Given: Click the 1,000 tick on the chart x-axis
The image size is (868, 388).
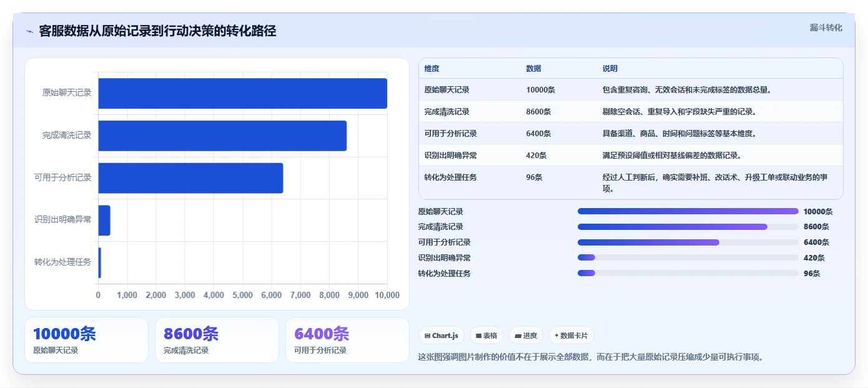Looking at the screenshot, I should 127,296.
